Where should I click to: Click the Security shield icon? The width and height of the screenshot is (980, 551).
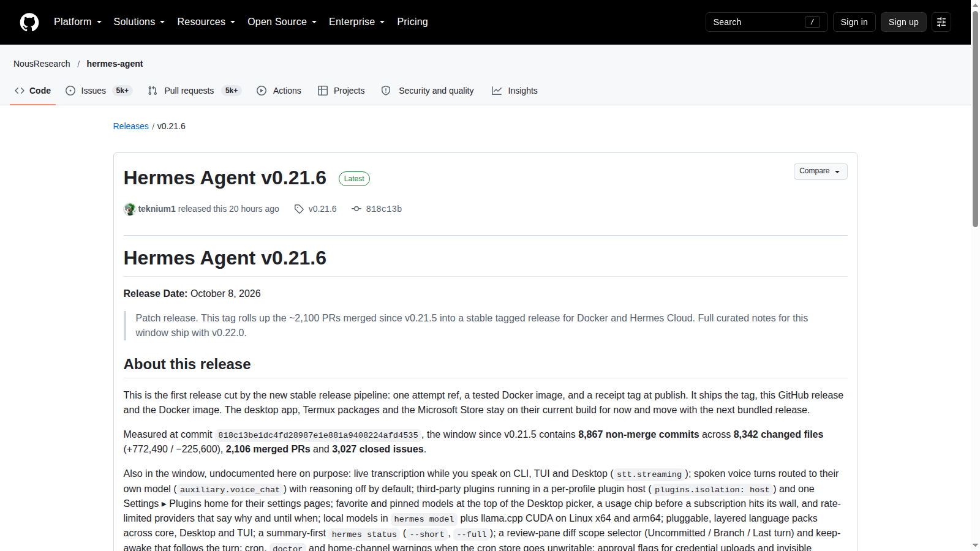386,91
